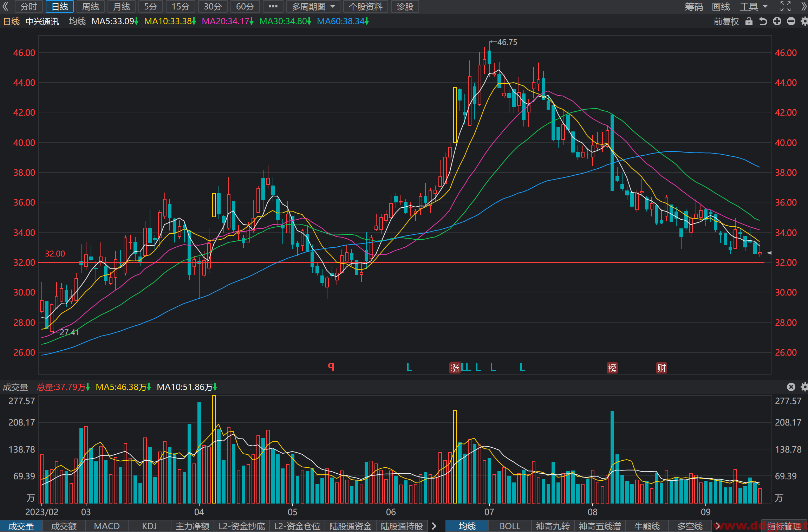Select the MACD indicator tab
808x532 pixels.
coord(107,526)
